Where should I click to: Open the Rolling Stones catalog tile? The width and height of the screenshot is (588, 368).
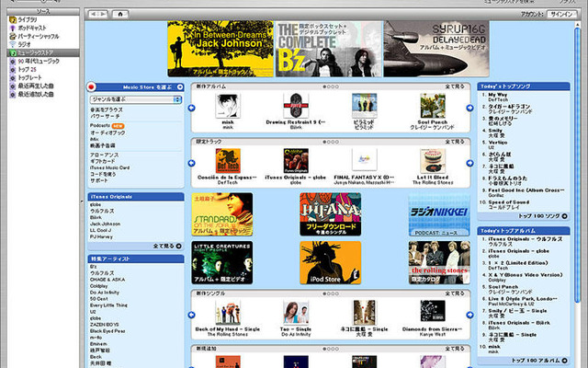point(439,262)
